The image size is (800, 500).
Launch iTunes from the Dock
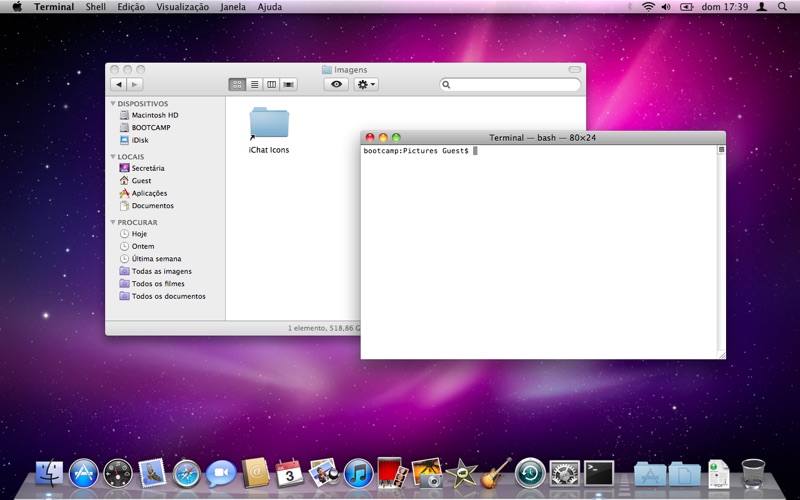pos(358,473)
